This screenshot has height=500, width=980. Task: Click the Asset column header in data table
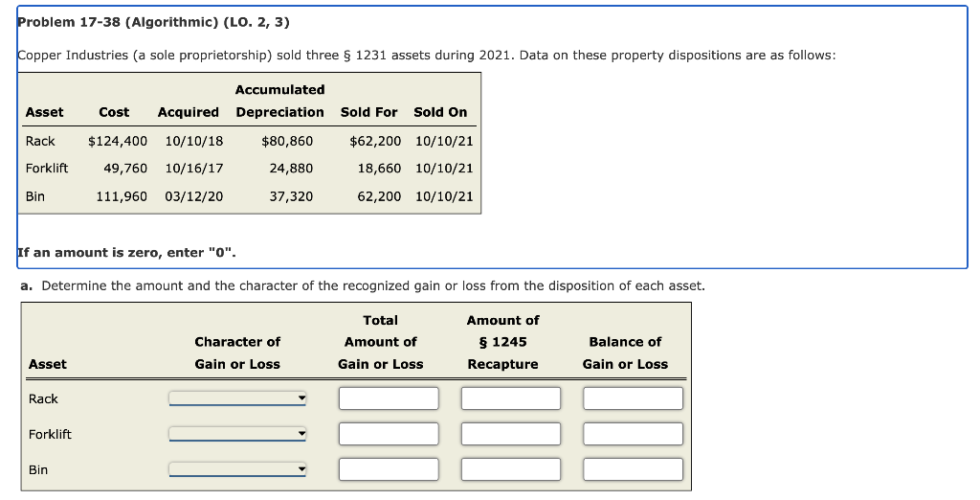[44, 113]
